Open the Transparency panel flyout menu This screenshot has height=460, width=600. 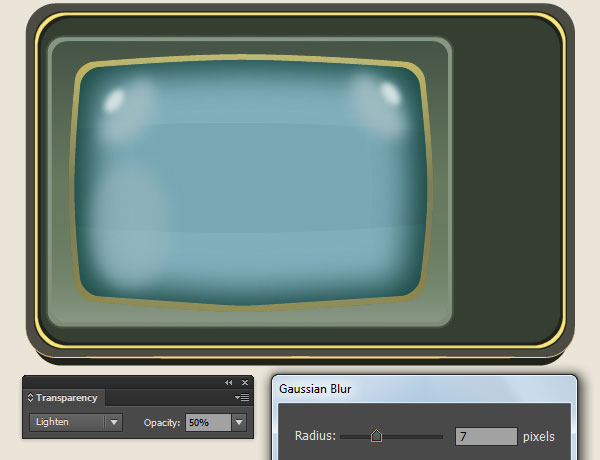(x=242, y=398)
